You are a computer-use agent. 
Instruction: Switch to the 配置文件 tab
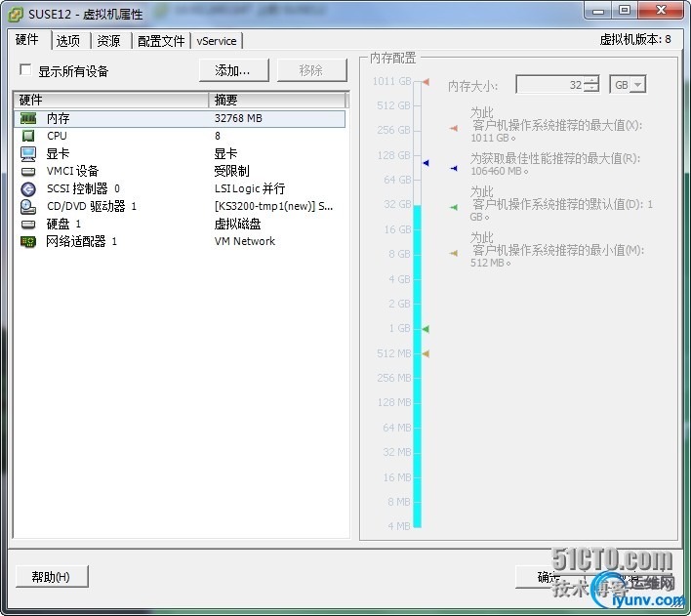[161, 41]
